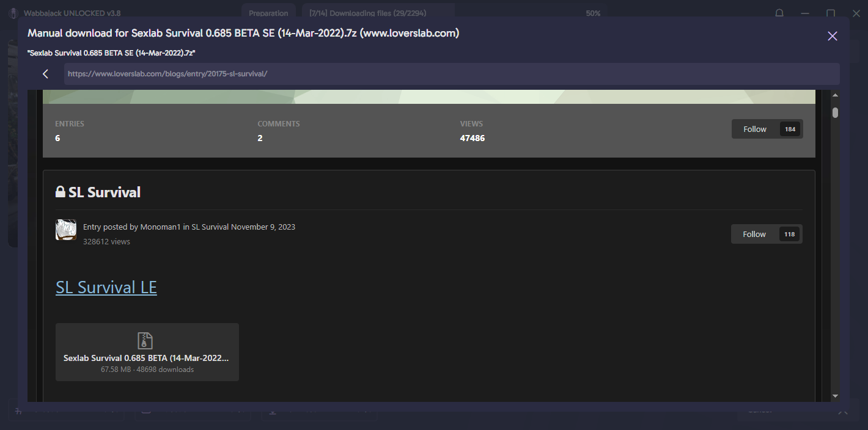Open the notifications bell in Wabbajack
This screenshot has height=430, width=868.
tap(779, 13)
